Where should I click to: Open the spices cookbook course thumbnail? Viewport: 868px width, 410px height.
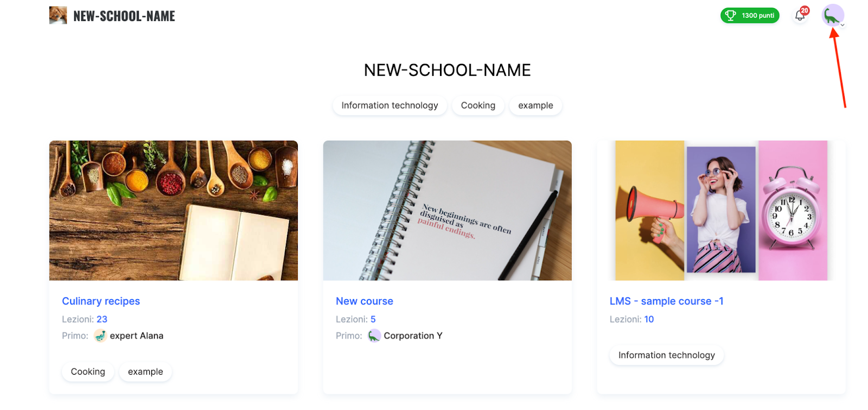(x=174, y=211)
